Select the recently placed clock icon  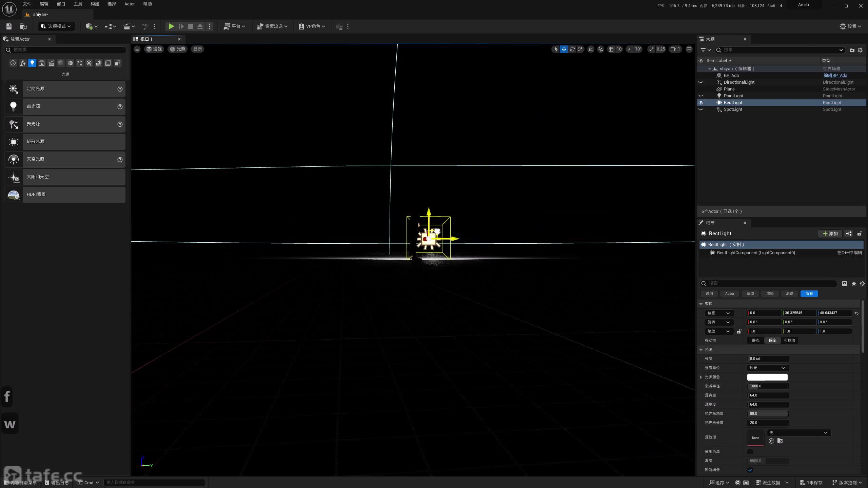(x=13, y=63)
